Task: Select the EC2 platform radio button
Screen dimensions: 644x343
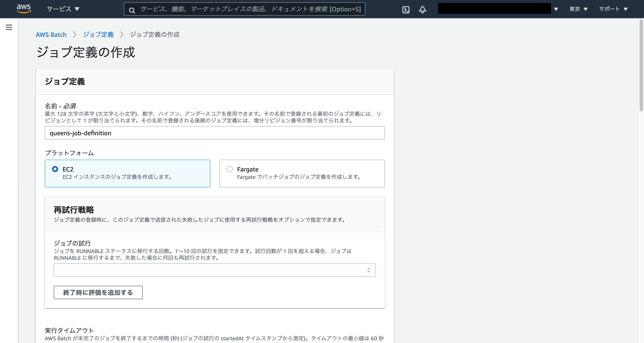Action: [x=55, y=169]
